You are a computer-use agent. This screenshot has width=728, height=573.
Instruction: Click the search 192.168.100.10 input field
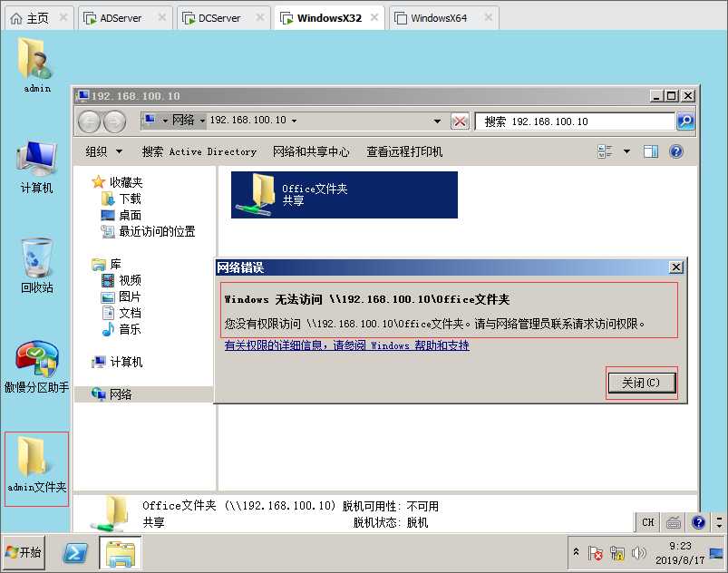pyautogui.click(x=575, y=121)
